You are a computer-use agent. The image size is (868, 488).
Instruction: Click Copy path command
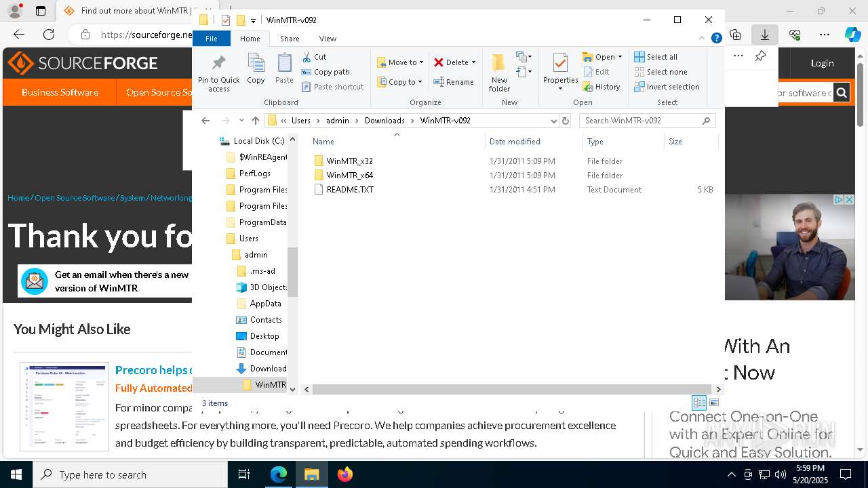point(325,72)
